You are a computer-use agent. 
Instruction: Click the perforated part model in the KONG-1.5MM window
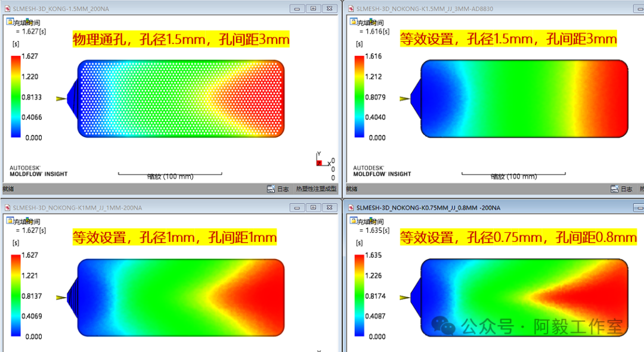coord(181,98)
